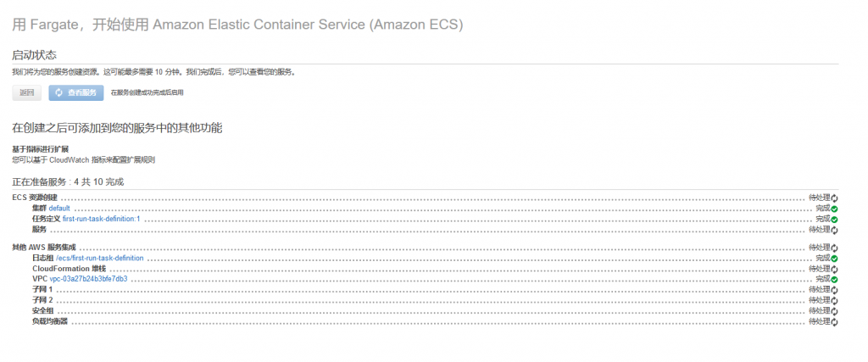868x362 pixels.
Task: Click pending spinner icon on 其他 AWS 服务集成 row
Action: (x=834, y=248)
